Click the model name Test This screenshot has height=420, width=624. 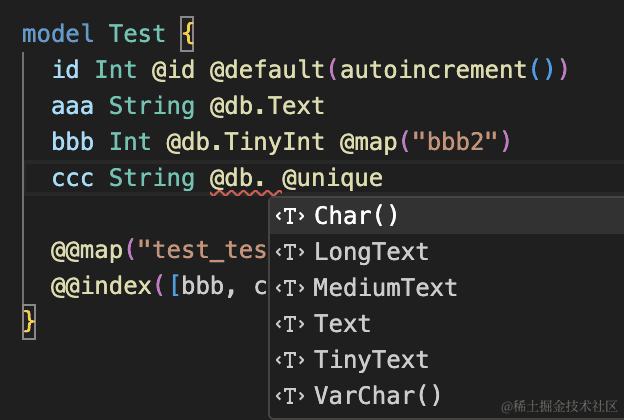(137, 34)
